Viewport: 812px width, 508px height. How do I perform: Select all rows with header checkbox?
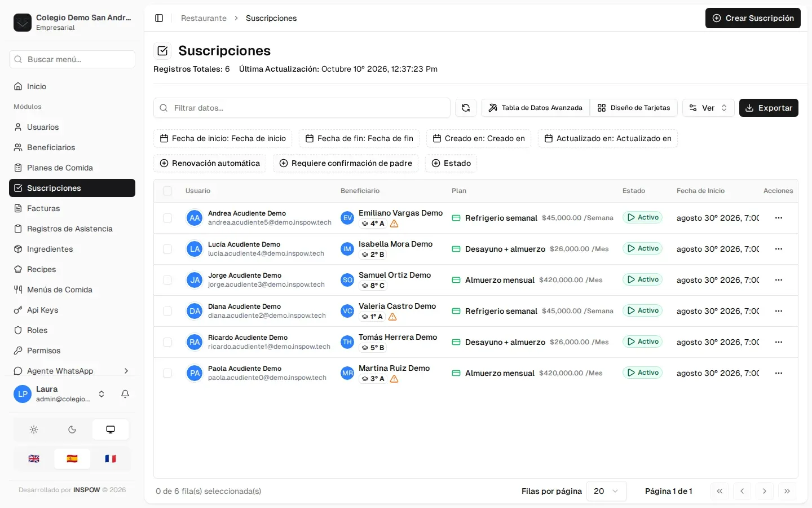(x=167, y=191)
